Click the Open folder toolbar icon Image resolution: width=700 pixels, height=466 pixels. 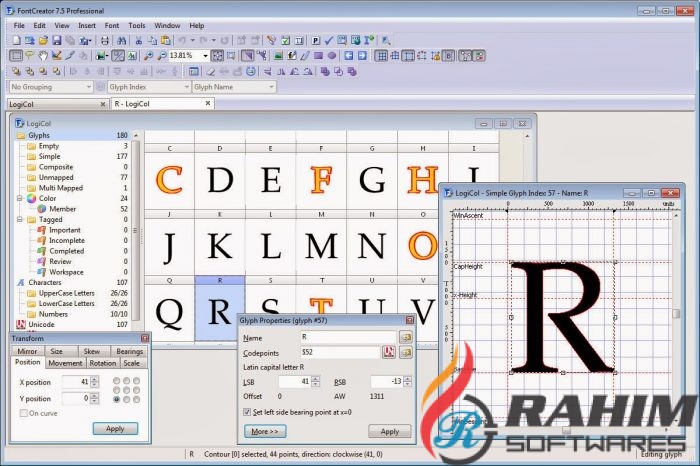tap(43, 41)
